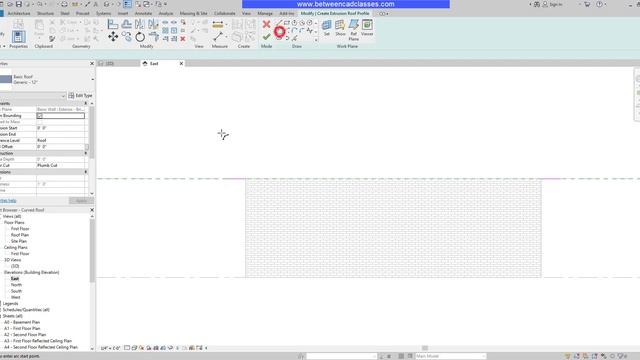Select the Rectangle draw tool

[287, 23]
